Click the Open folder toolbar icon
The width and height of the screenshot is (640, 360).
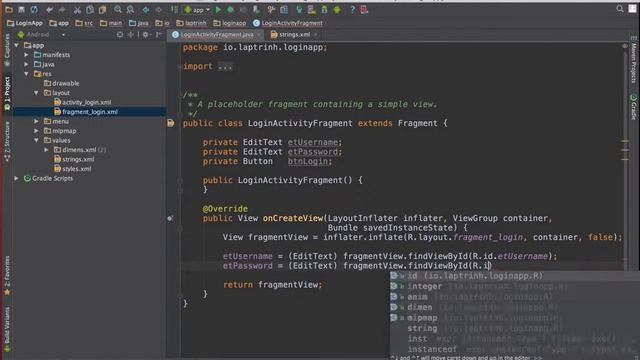pos(9,9)
